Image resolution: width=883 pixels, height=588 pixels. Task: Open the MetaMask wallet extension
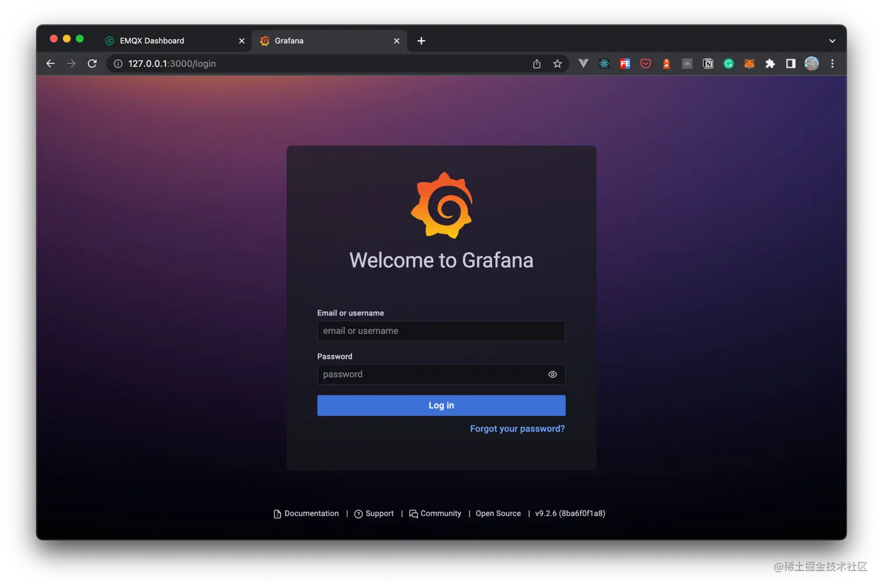[x=749, y=64]
